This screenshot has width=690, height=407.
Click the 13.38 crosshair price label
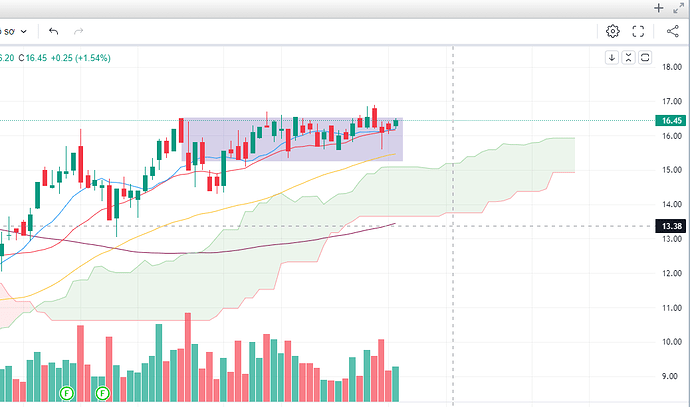tap(669, 226)
